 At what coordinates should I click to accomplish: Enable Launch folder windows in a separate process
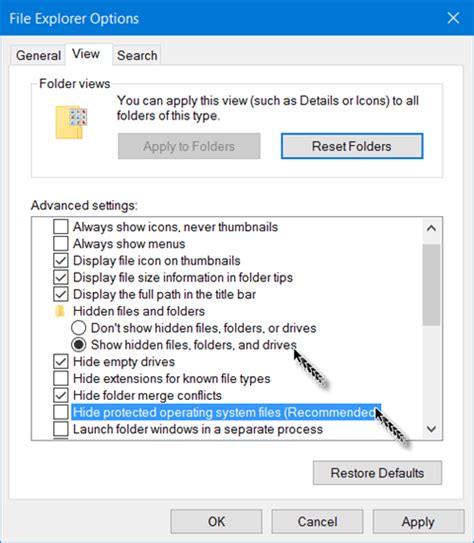click(61, 429)
